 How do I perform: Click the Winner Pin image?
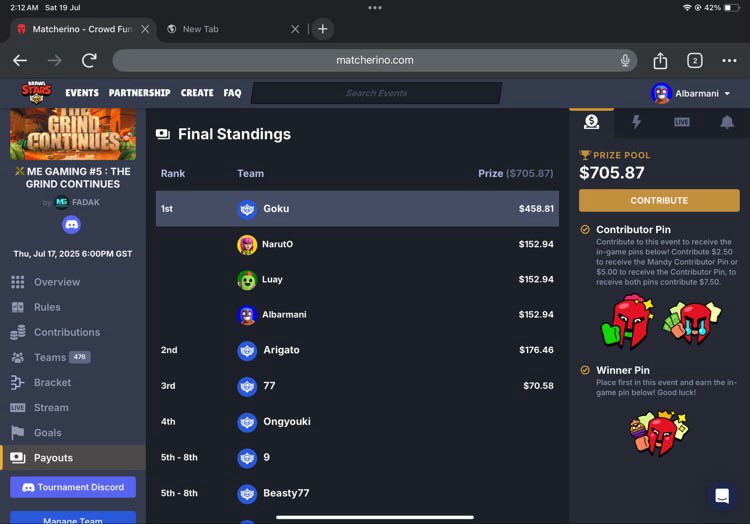(660, 433)
